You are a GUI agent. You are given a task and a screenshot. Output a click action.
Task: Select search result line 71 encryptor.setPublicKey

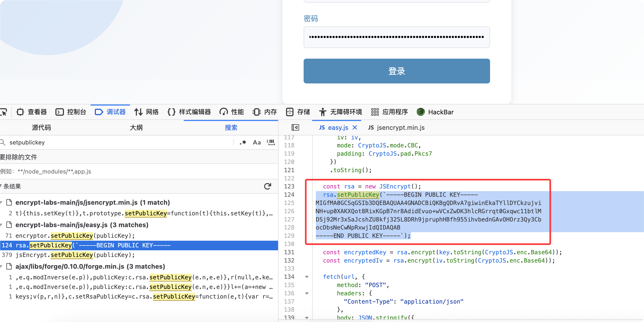(x=75, y=236)
